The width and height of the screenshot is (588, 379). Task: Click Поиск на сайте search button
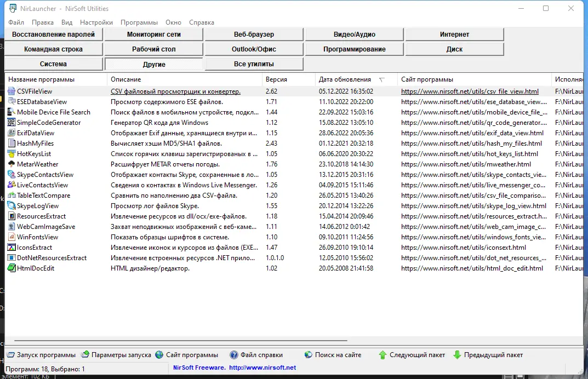point(333,355)
